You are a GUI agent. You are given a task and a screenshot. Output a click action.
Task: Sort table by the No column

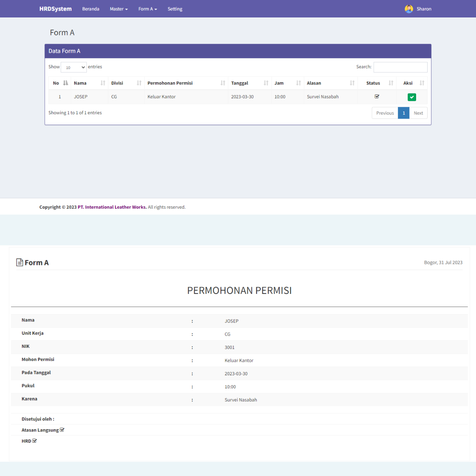coord(59,83)
